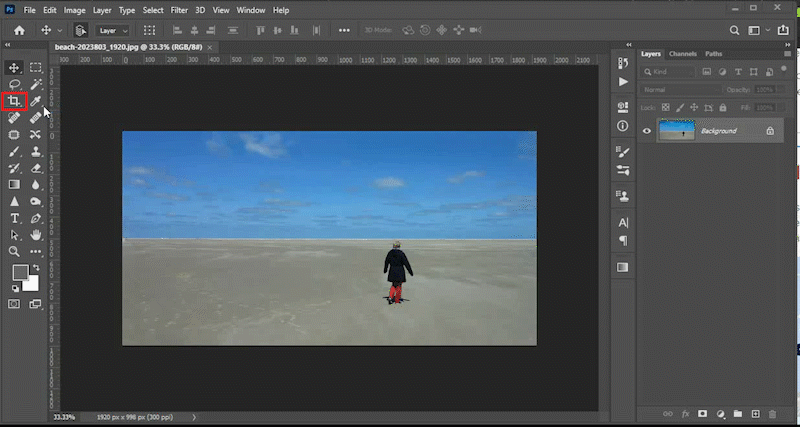Click the foreground color swatch
Screen dimensions: 800x427
19,273
